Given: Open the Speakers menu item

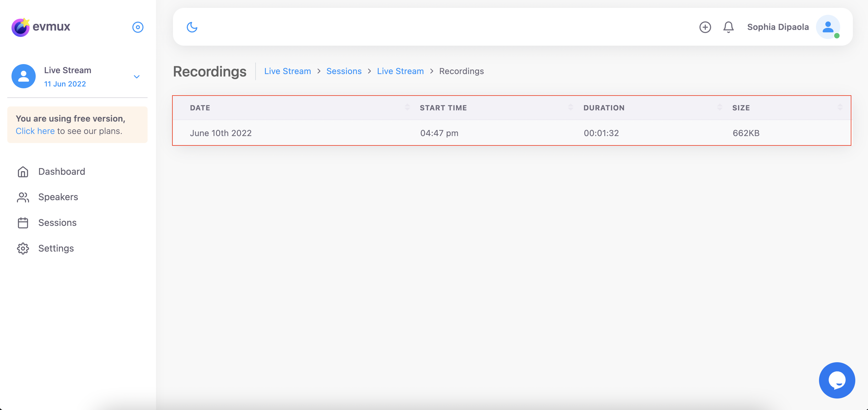Looking at the screenshot, I should point(58,197).
